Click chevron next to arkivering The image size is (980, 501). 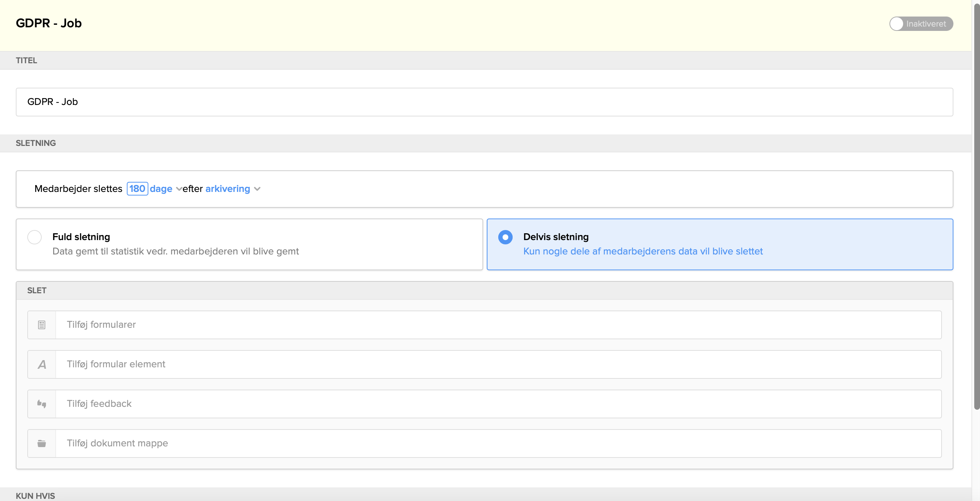coord(257,189)
